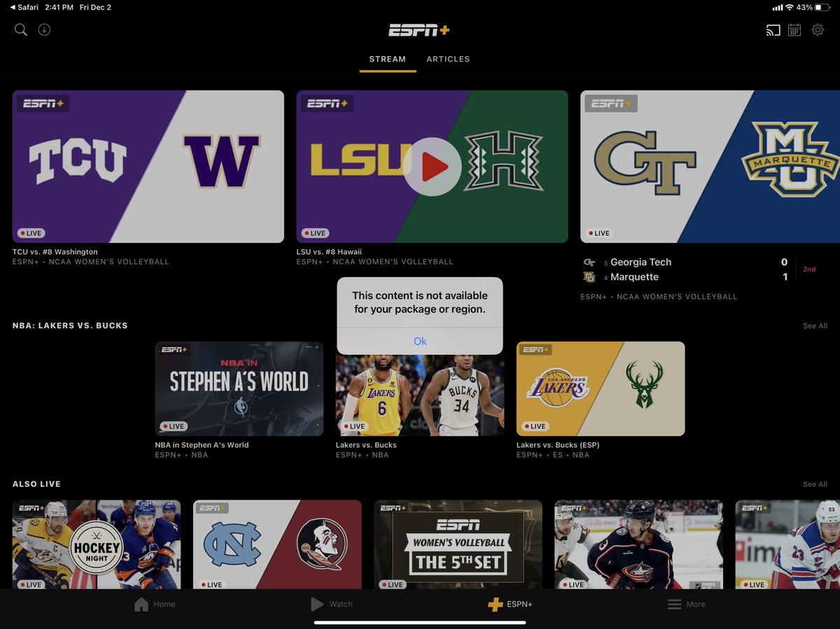Tap the Marquette score row
The image size is (840, 629).
(x=686, y=277)
